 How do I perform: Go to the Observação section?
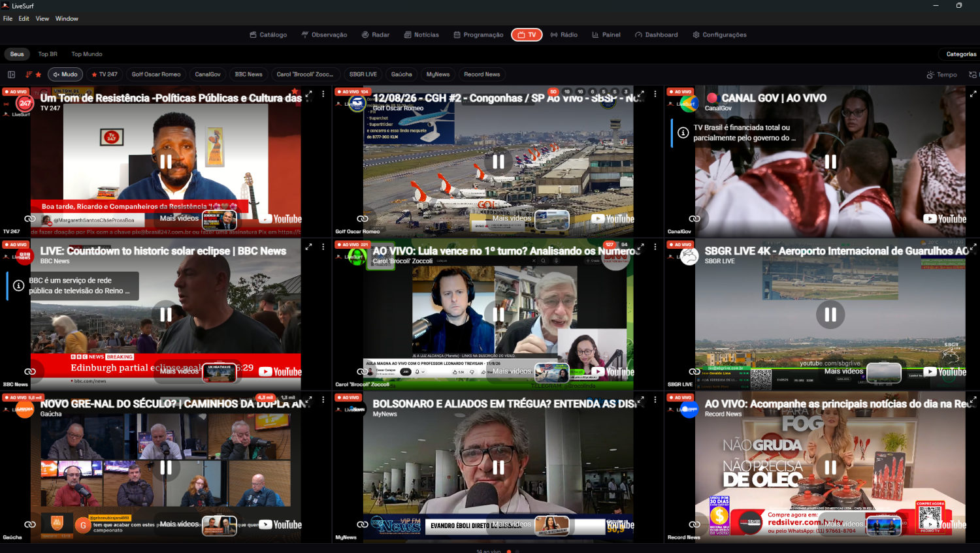[x=324, y=35]
